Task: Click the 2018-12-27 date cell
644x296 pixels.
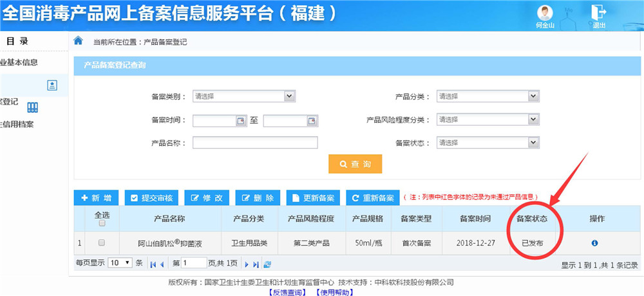Action: tap(476, 243)
